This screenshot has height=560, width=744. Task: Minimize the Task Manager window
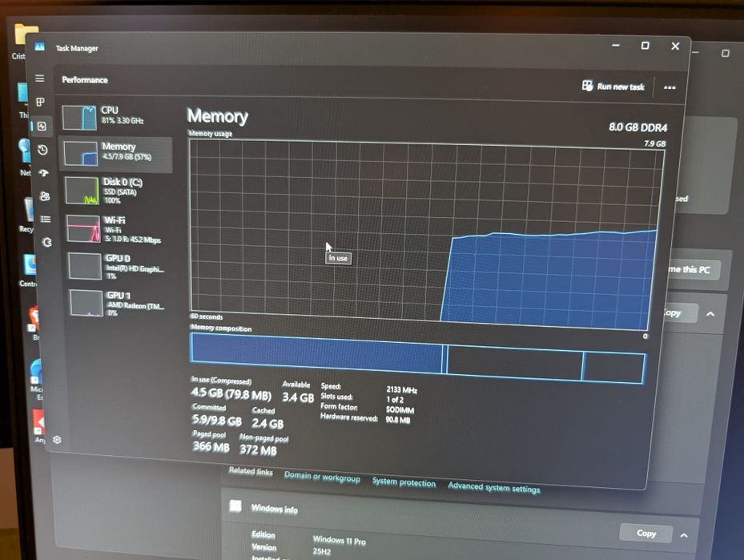pos(616,45)
